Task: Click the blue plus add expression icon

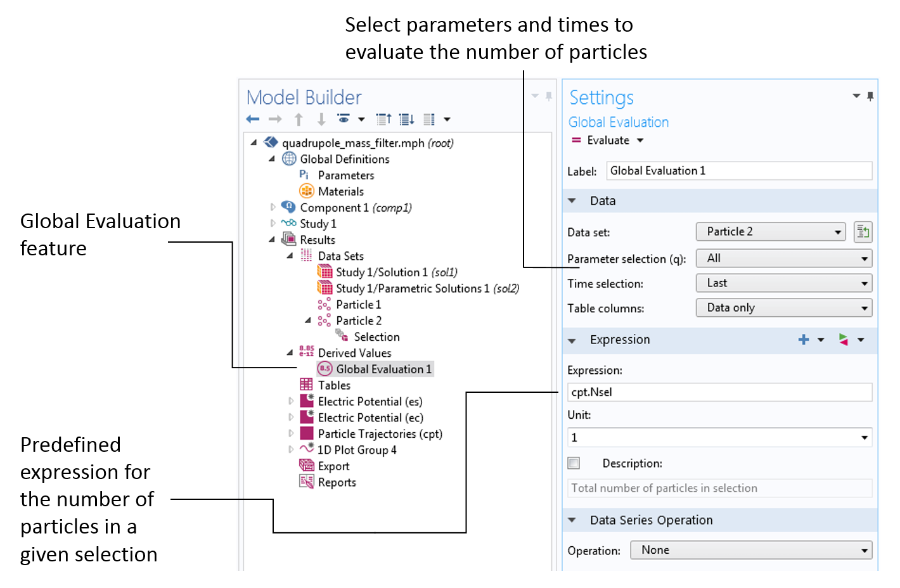Action: coord(804,340)
